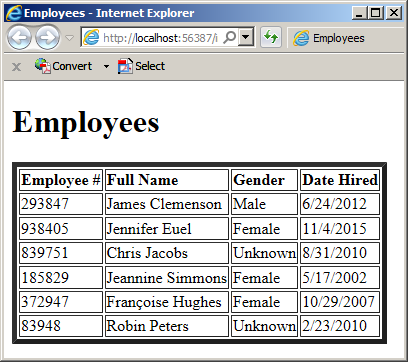Maximize the Internet Explorer window
Image resolution: width=408 pixels, height=362 pixels.
376,13
